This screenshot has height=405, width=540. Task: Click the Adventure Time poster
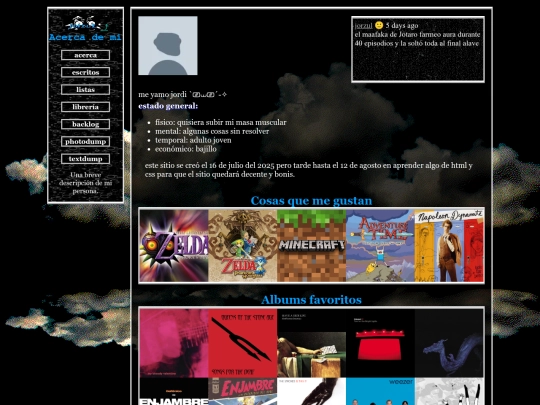coord(380,246)
